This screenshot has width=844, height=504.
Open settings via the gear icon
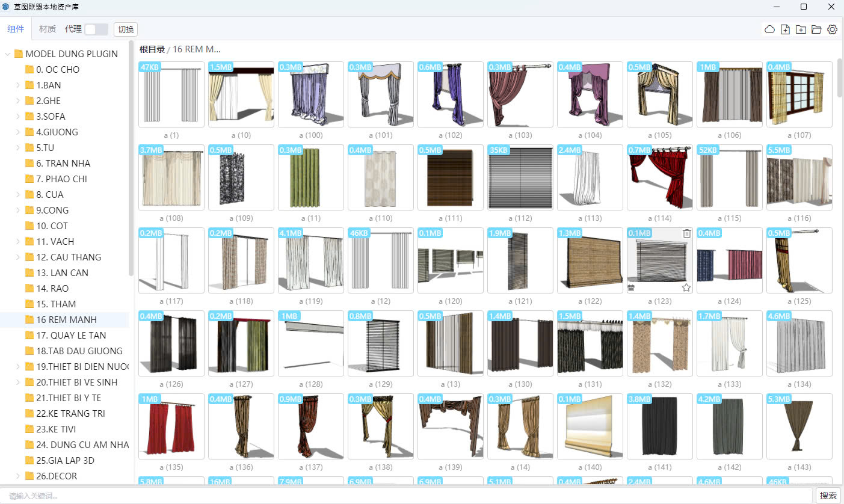point(832,29)
